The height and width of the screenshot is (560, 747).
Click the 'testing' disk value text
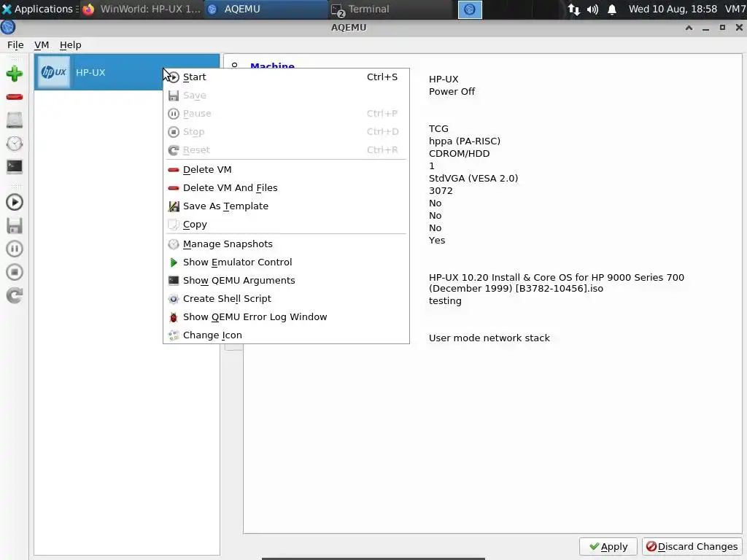click(445, 301)
